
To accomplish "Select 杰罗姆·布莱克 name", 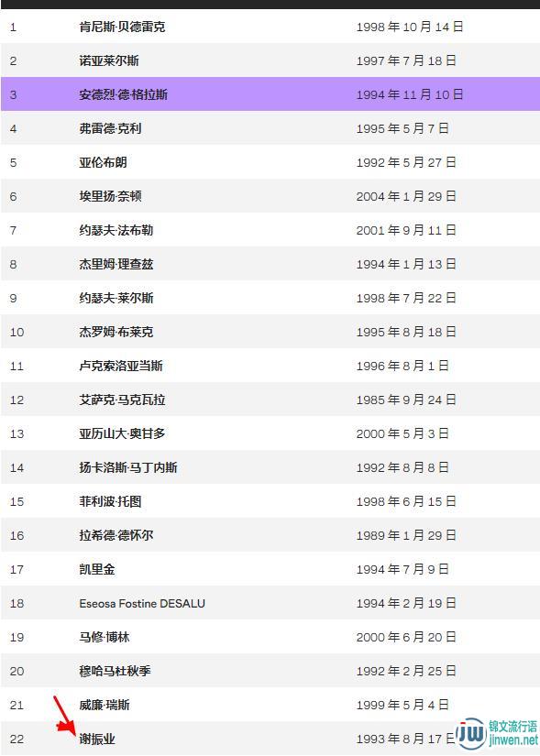I will click(116, 332).
